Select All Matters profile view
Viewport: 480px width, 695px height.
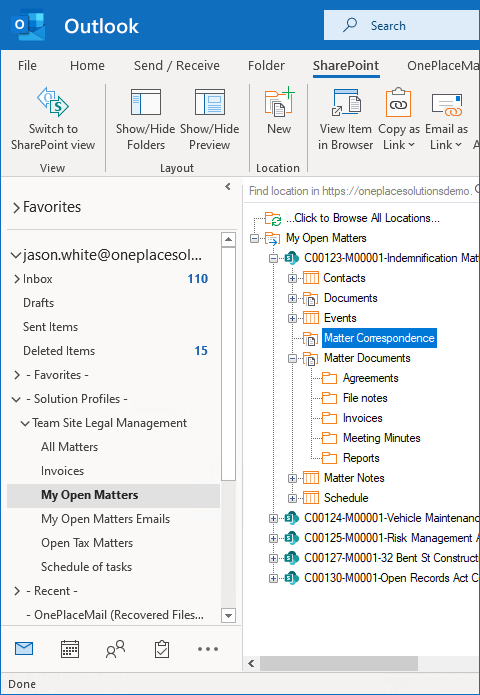[70, 447]
